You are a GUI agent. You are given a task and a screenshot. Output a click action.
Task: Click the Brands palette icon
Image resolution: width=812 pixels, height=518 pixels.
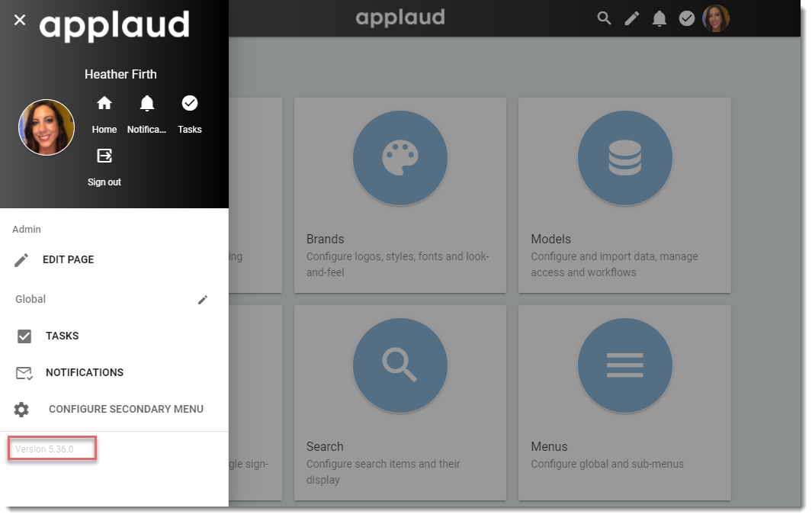point(400,158)
